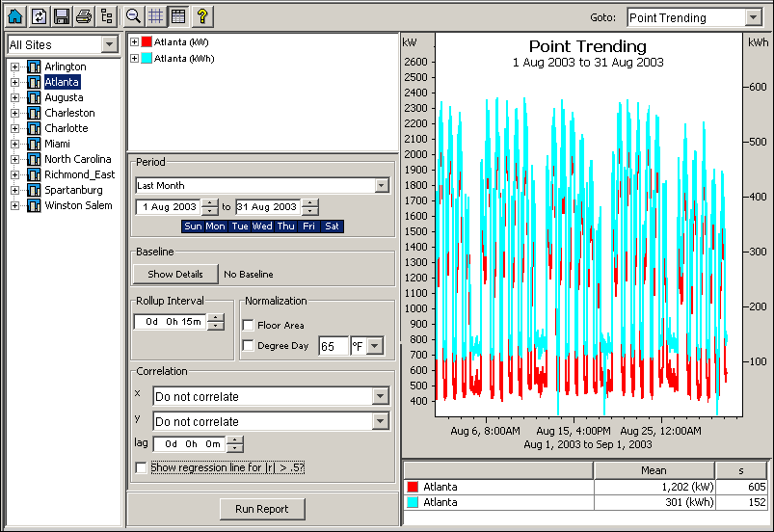The height and width of the screenshot is (532, 774).
Task: Open the Goto Point Trending dropdown
Action: pos(753,17)
